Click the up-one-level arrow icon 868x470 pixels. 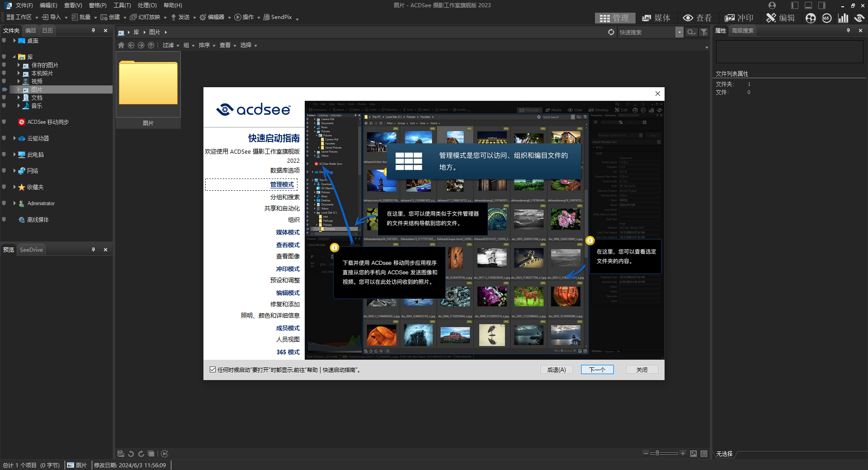(151, 45)
